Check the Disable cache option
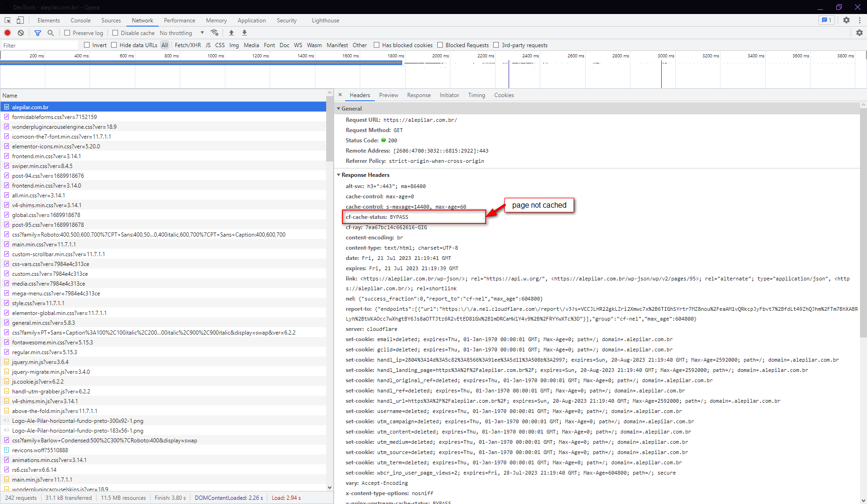This screenshot has height=504, width=867. tap(115, 33)
